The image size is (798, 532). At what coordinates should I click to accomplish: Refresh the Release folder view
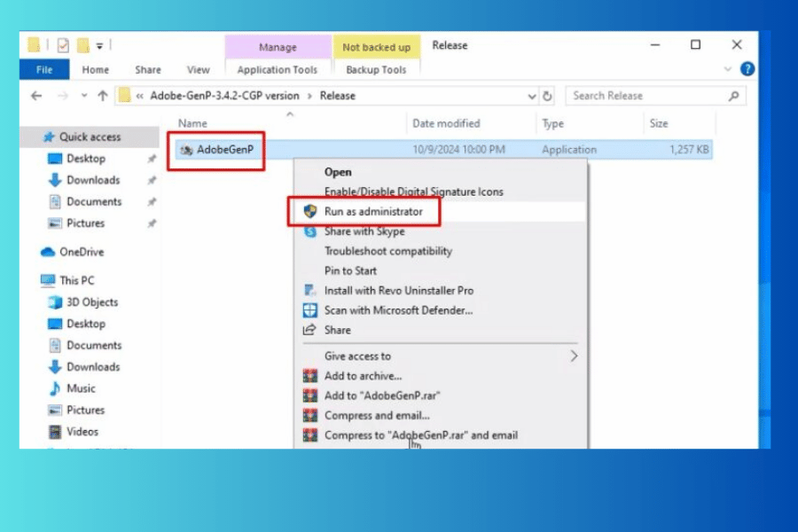pos(548,96)
